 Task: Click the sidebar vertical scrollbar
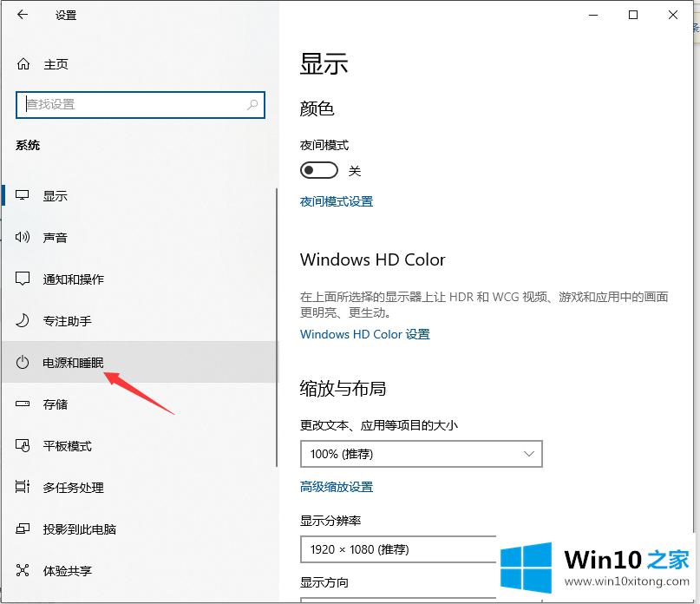[x=277, y=327]
